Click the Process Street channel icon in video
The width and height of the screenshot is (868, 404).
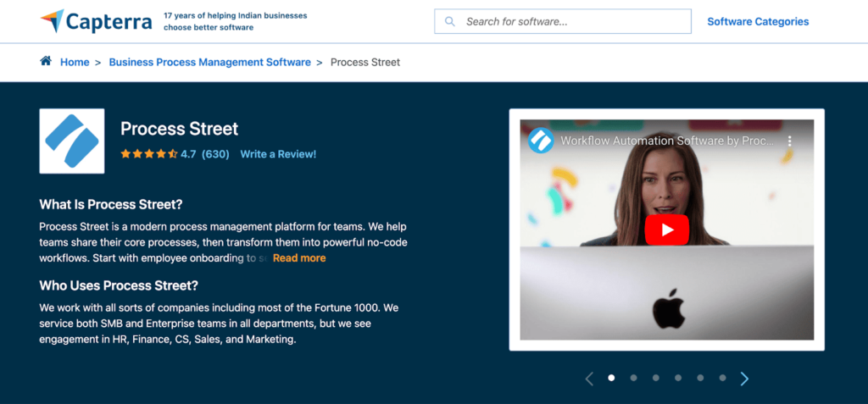pos(541,141)
